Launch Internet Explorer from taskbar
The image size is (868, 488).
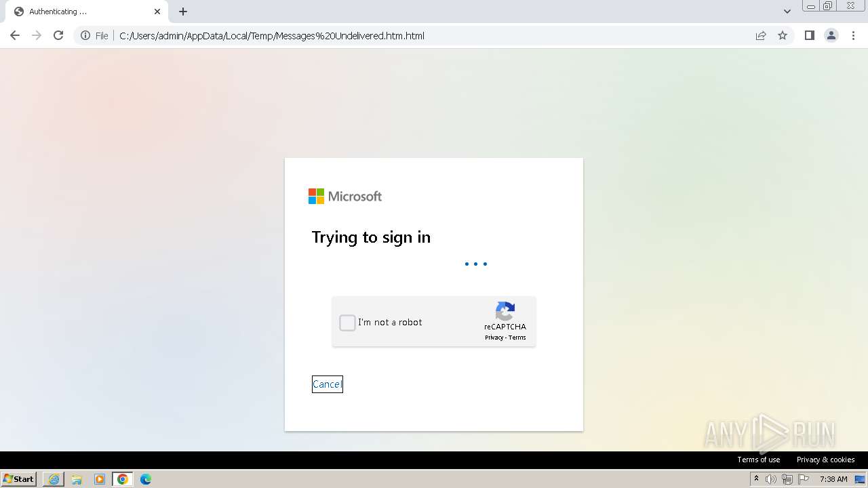click(x=54, y=479)
